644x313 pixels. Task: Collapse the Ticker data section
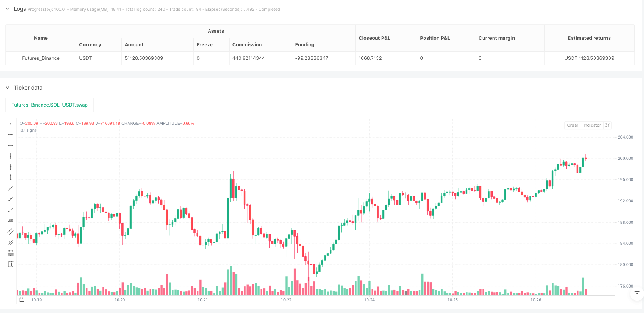pyautogui.click(x=7, y=88)
